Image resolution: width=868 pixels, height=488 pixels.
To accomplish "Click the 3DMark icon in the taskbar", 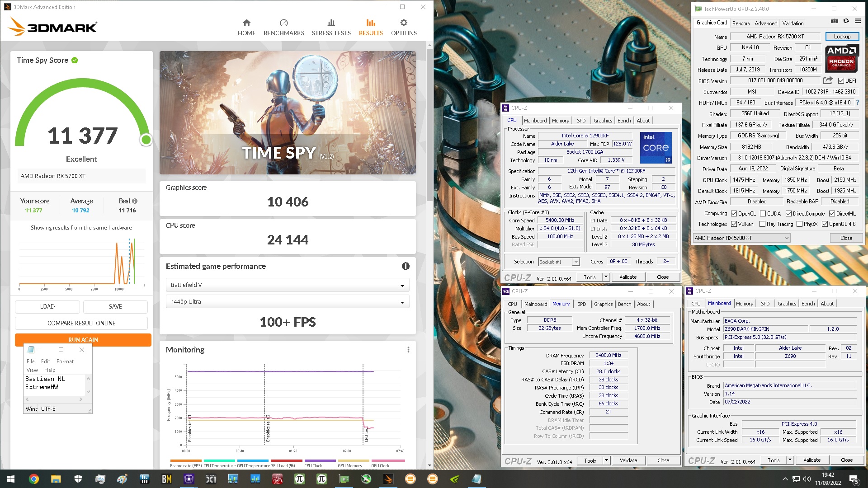I will [x=388, y=479].
